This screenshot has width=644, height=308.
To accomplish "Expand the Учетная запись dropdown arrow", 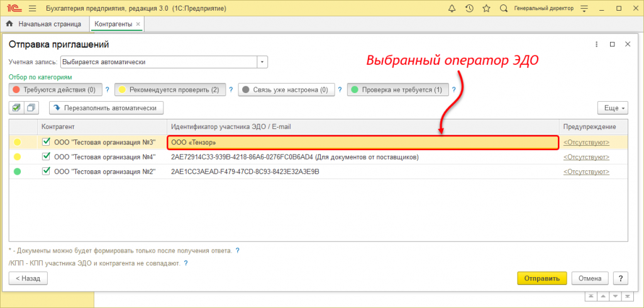I will (x=262, y=62).
